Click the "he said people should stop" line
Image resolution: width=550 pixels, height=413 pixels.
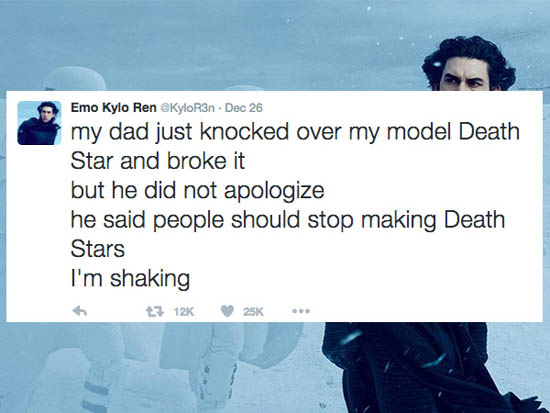click(x=212, y=220)
